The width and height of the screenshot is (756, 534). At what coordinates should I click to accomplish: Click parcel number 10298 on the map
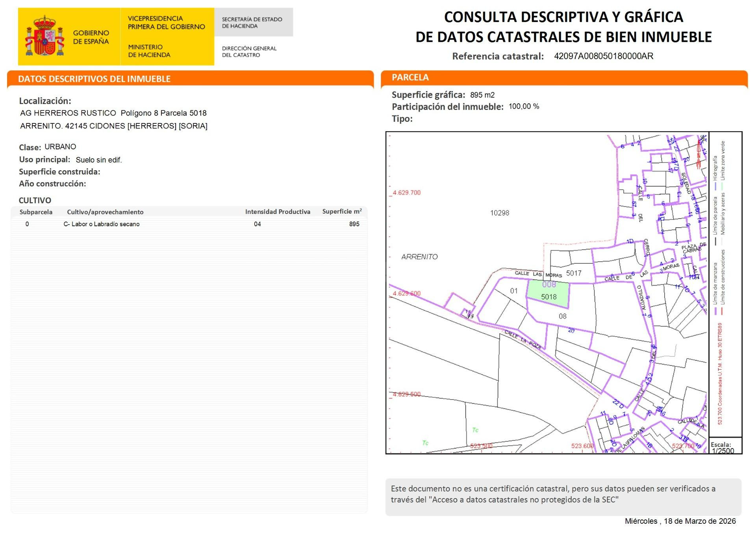(500, 213)
